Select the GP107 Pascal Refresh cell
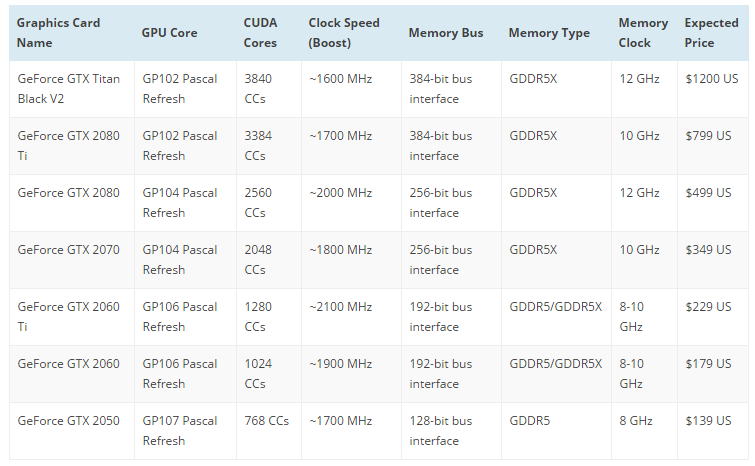This screenshot has width=755, height=466. 180,430
